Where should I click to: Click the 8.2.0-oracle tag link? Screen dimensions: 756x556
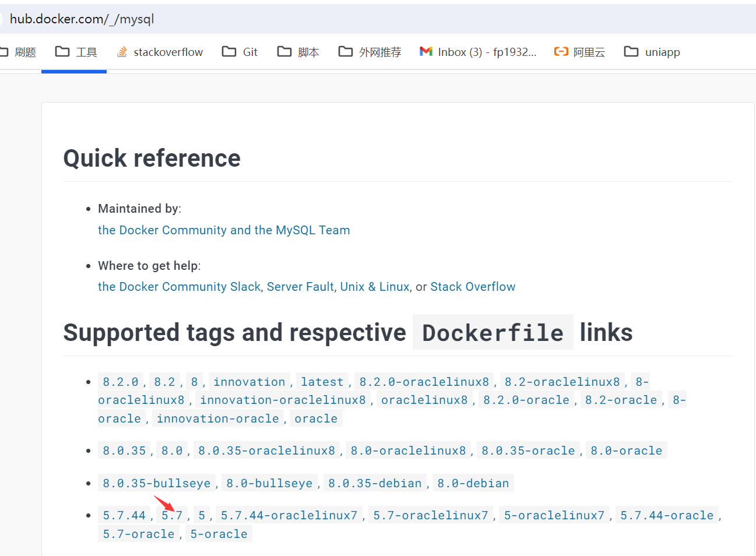click(x=526, y=400)
